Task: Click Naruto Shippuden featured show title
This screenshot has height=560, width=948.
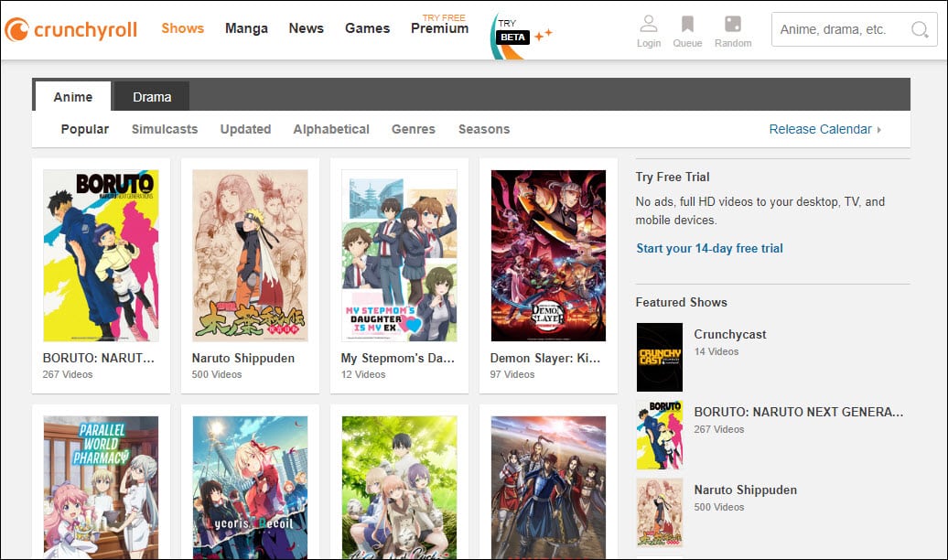Action: [746, 490]
